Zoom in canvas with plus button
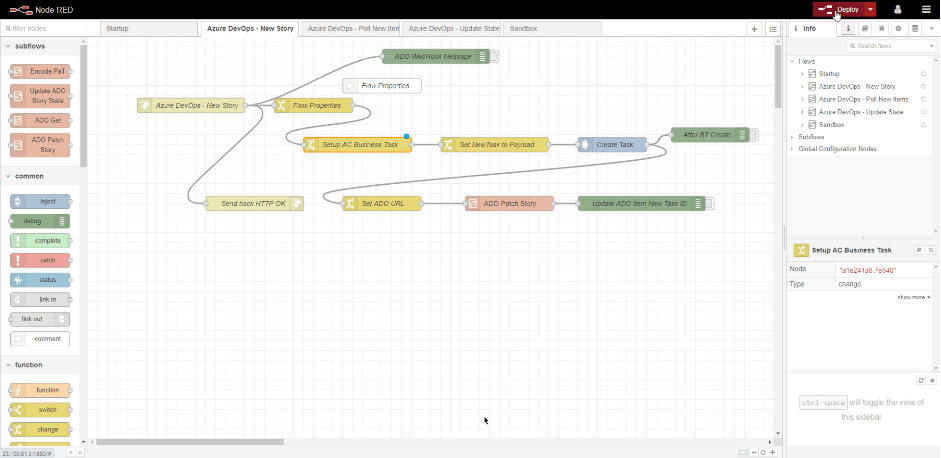 772,453
